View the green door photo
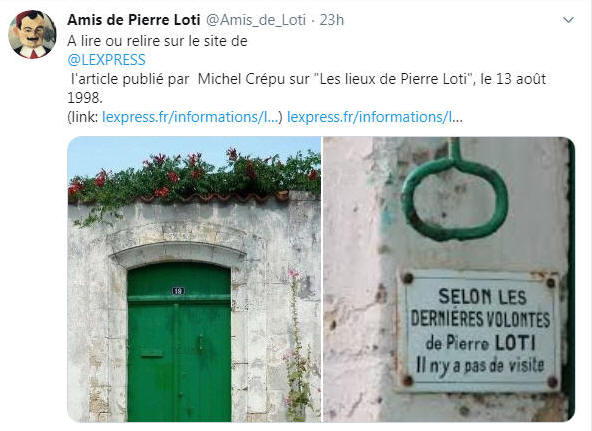Screen dimensions: 592x431 coord(194,279)
